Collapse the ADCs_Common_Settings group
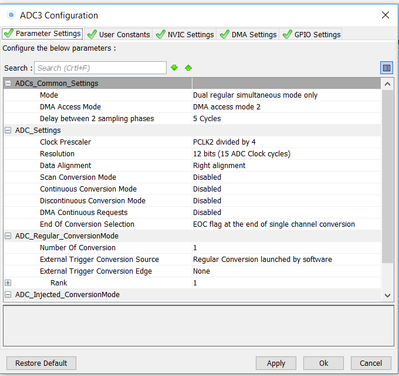 click(8, 83)
